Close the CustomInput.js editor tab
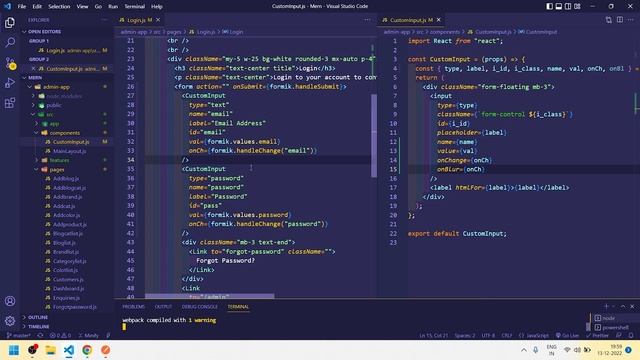 [439, 20]
